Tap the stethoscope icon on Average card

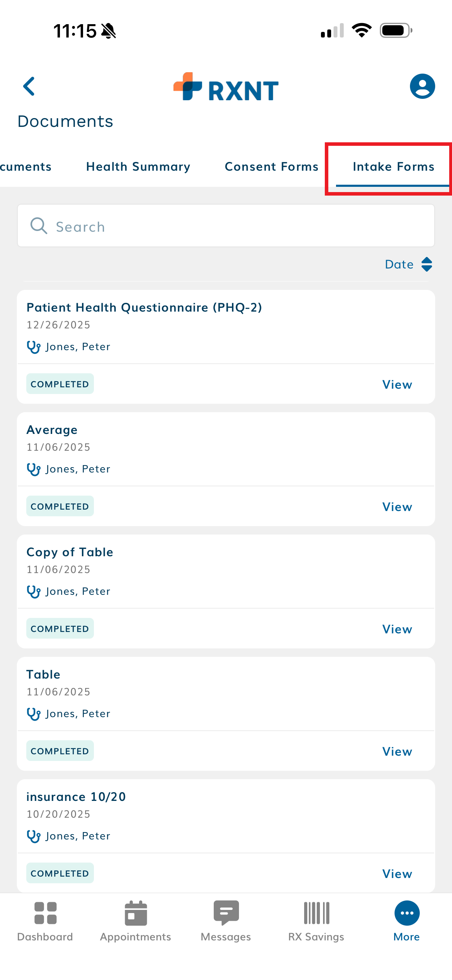34,469
